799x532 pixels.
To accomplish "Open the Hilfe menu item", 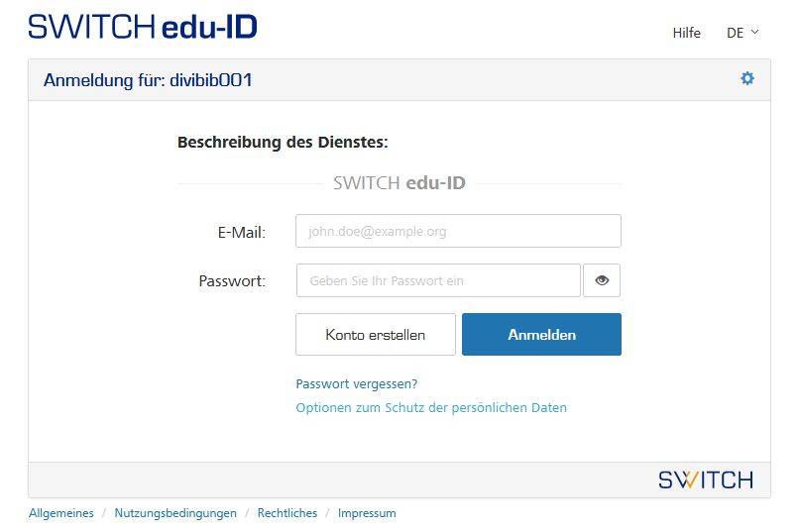I will [686, 33].
